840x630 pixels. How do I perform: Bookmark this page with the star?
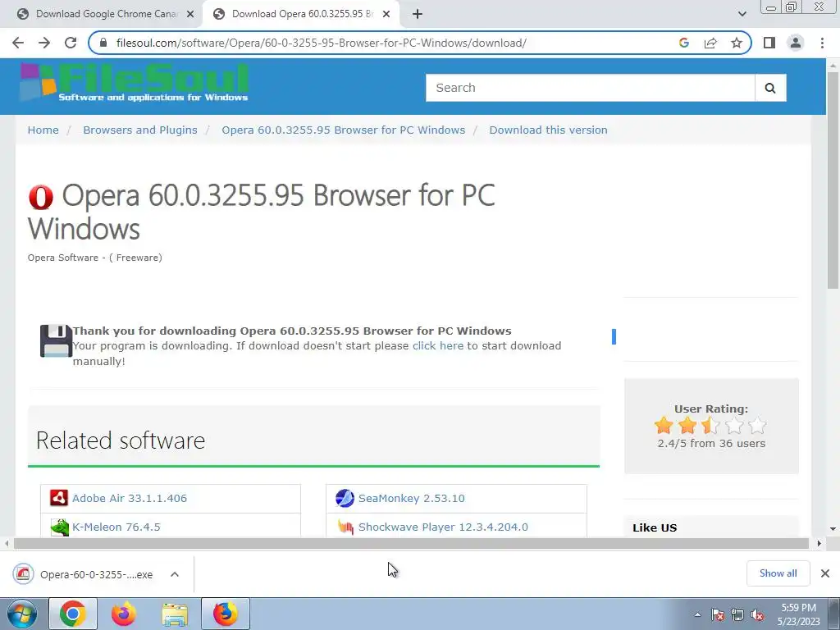point(737,43)
